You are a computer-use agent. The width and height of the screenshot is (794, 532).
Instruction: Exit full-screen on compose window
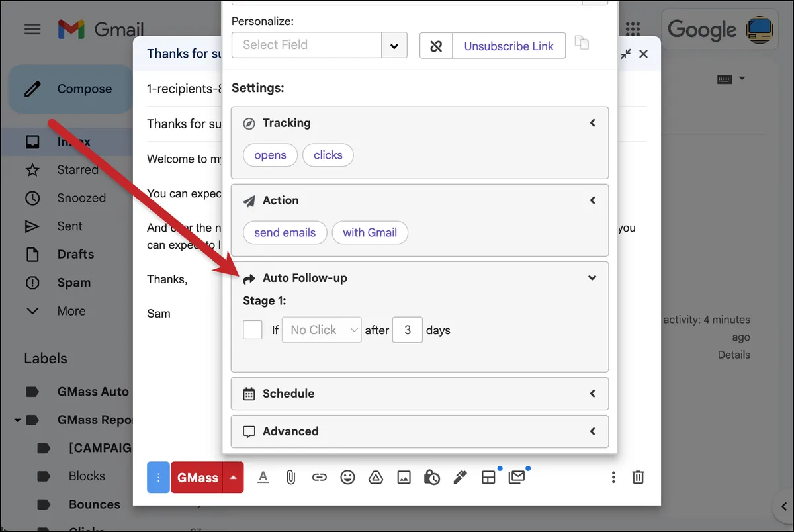[625, 54]
